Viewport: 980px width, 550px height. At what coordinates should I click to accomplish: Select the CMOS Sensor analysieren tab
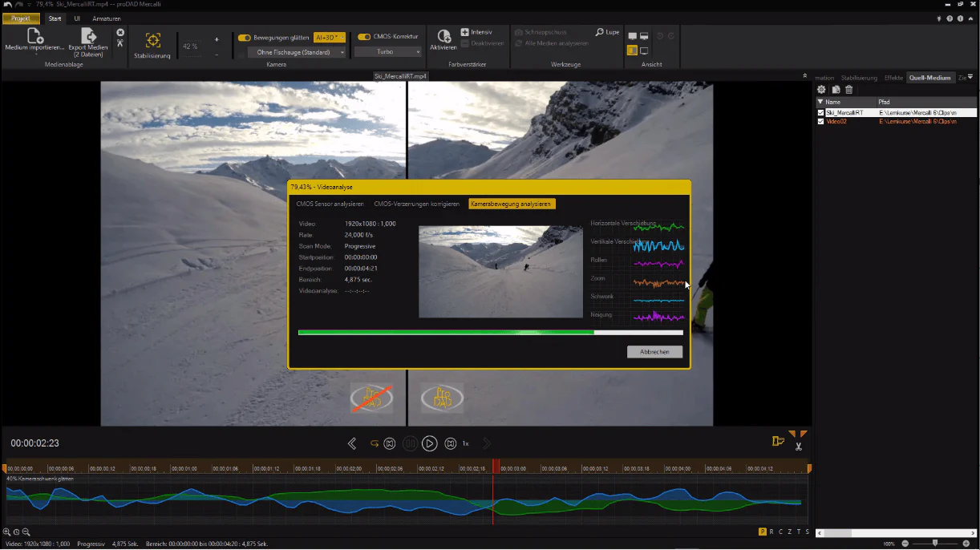[x=330, y=204]
